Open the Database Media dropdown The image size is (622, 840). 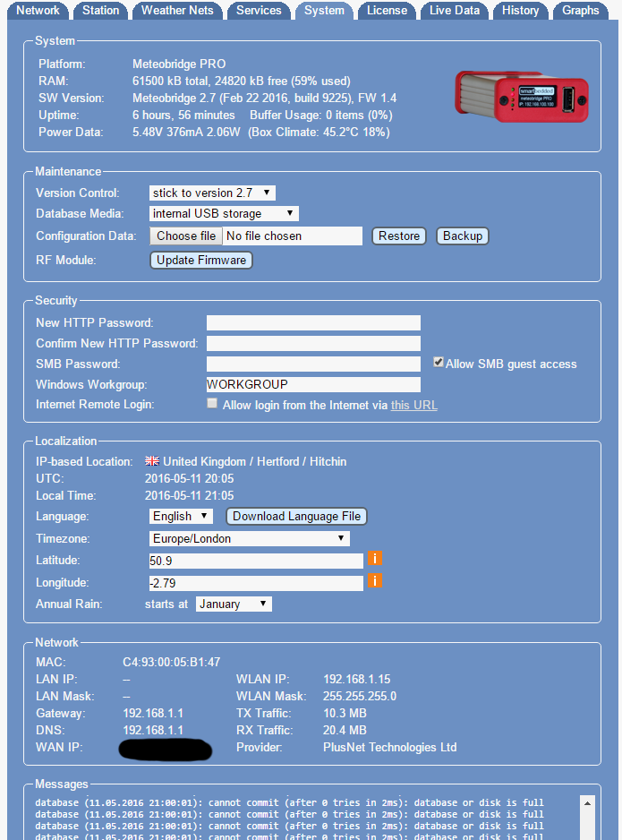(224, 214)
